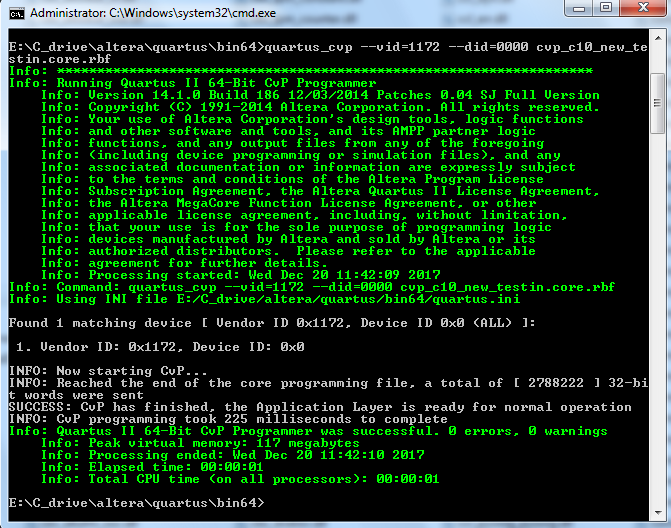Viewport: 671px width, 528px height.
Task: Click the 'CvP programming took 225 milliseconds' line
Action: click(228, 418)
